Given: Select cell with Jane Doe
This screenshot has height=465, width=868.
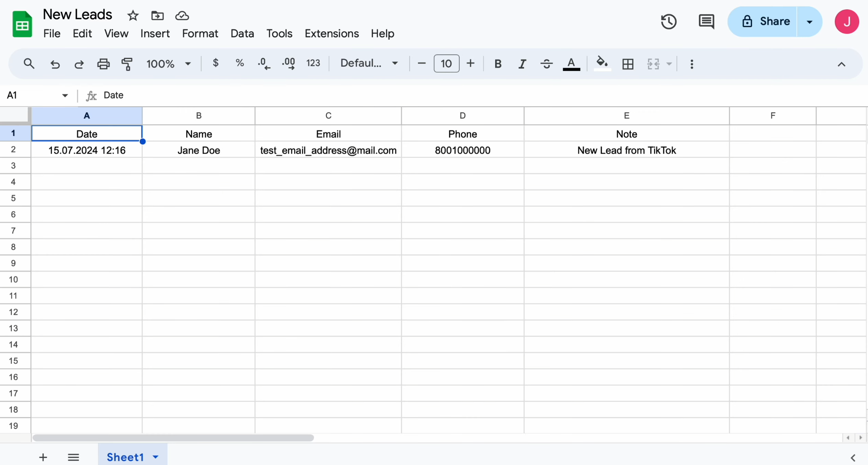Looking at the screenshot, I should tap(199, 150).
